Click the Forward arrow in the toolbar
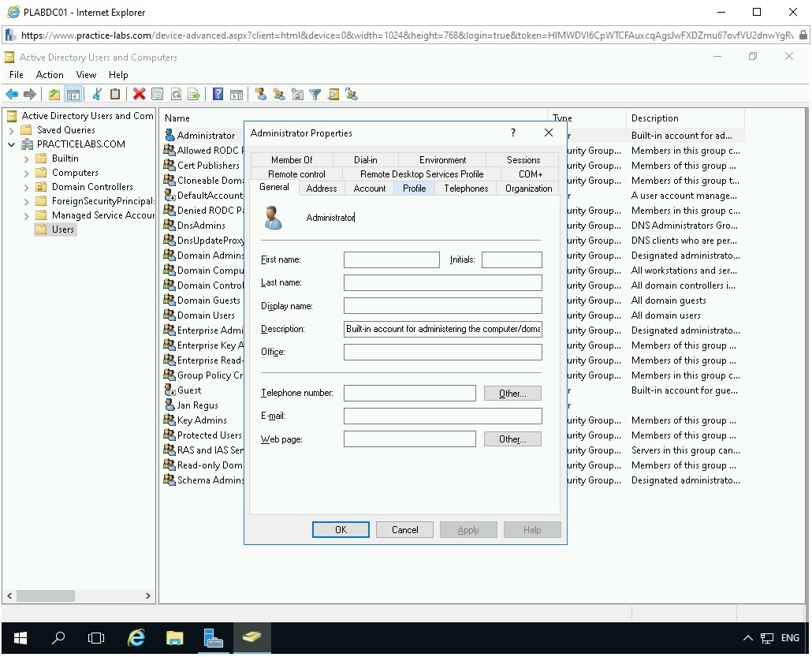812x657 pixels. point(29,95)
